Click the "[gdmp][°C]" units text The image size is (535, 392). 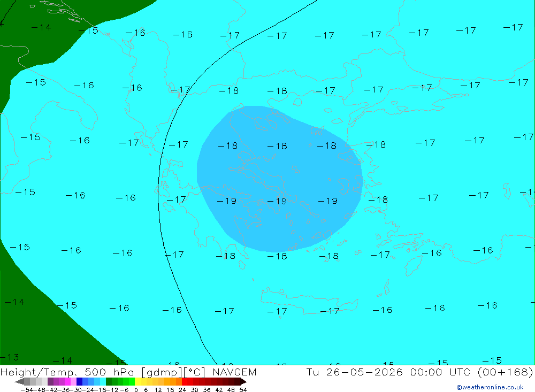174,372
